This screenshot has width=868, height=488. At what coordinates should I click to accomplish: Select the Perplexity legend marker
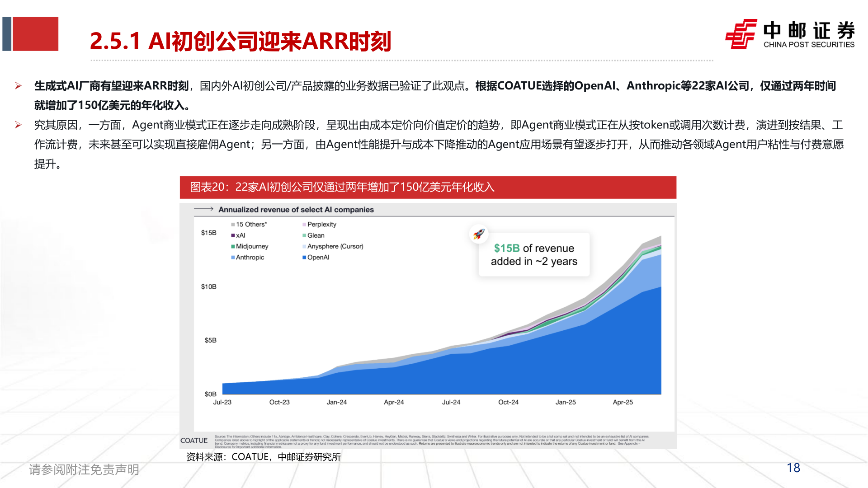[x=304, y=224]
